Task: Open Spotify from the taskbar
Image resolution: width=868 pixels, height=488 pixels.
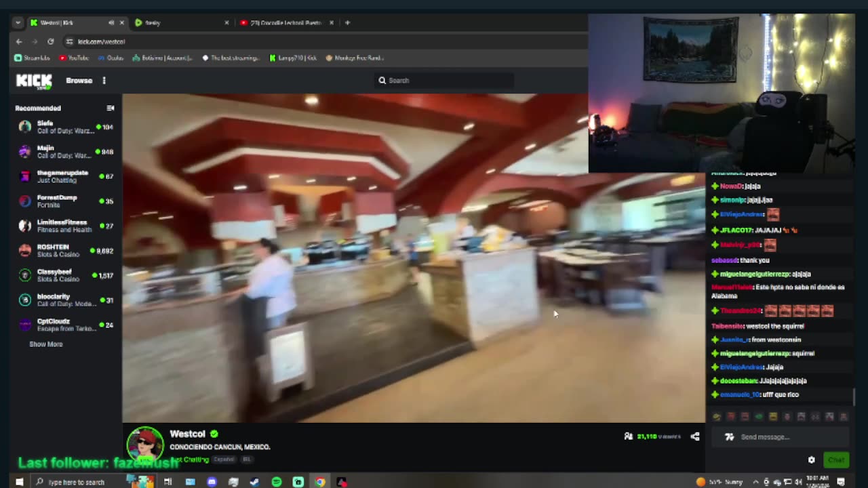Action: 277,482
